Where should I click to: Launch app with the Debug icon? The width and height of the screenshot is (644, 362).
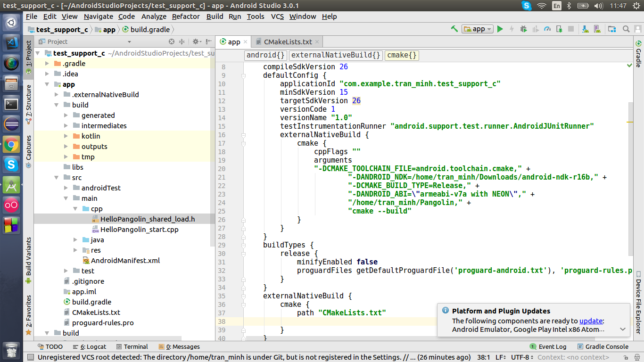tap(523, 29)
